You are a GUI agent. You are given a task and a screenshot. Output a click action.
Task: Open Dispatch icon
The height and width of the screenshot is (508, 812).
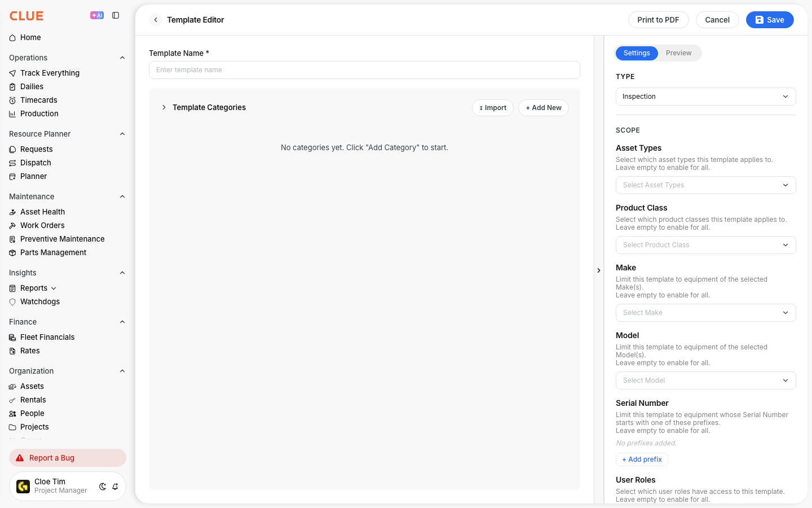[x=12, y=163]
